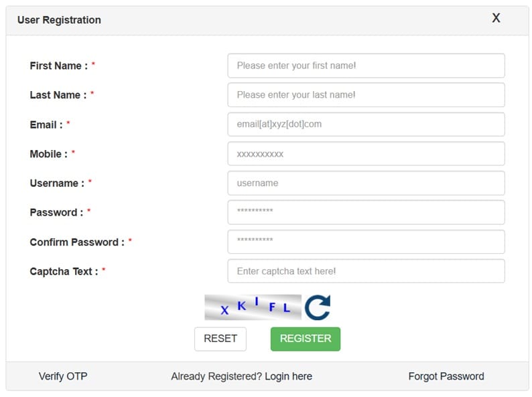Image resolution: width=532 pixels, height=397 pixels.
Task: Open the Verify OTP link
Action: (63, 376)
